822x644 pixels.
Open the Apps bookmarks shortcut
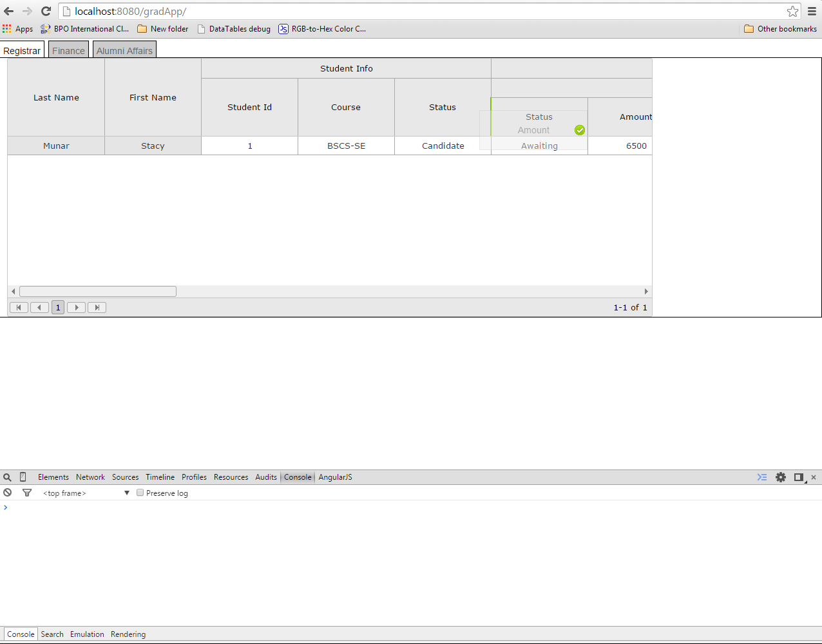click(x=17, y=29)
